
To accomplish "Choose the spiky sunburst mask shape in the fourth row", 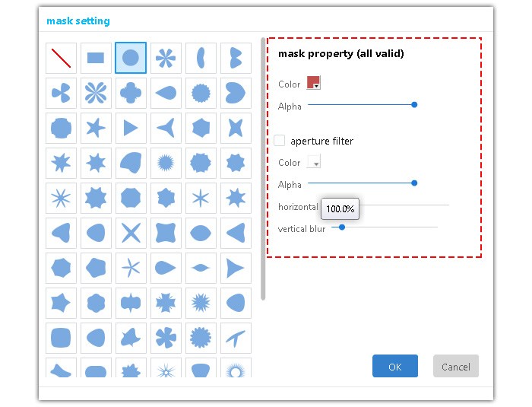I will [x=166, y=163].
